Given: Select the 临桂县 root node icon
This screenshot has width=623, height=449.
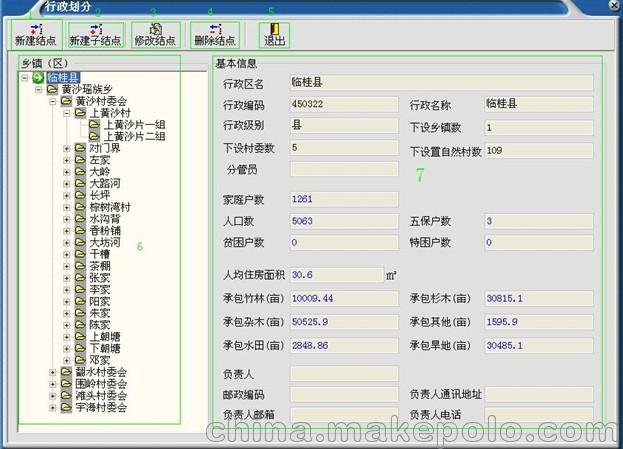Looking at the screenshot, I should [x=38, y=77].
